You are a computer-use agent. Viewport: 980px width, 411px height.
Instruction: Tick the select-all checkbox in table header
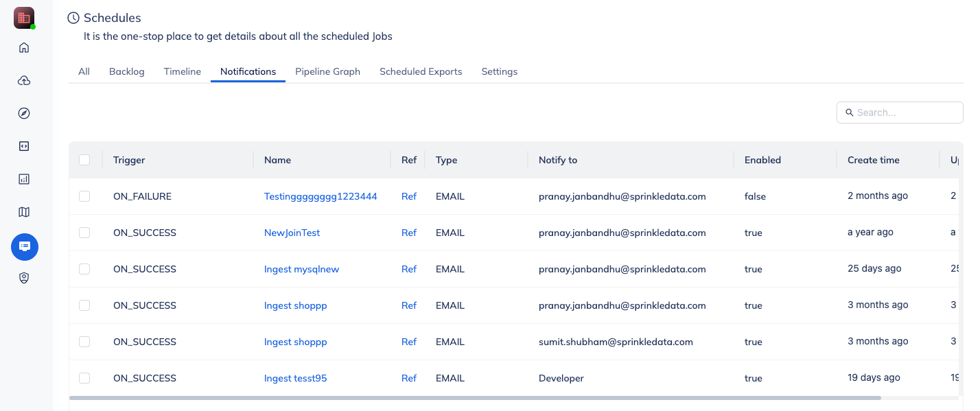coord(84,160)
